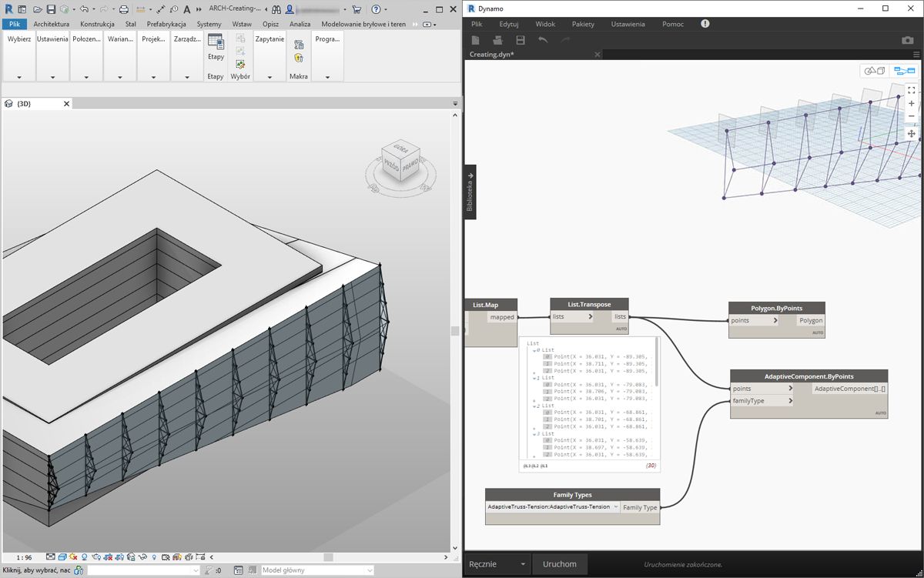The width and height of the screenshot is (924, 578).
Task: Switch to the Systemy ribbon tab
Action: (209, 24)
